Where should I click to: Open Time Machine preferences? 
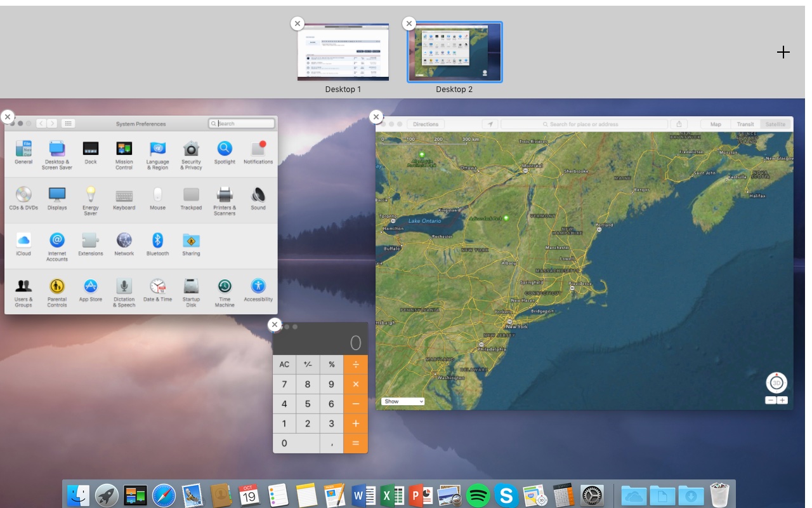coord(225,292)
